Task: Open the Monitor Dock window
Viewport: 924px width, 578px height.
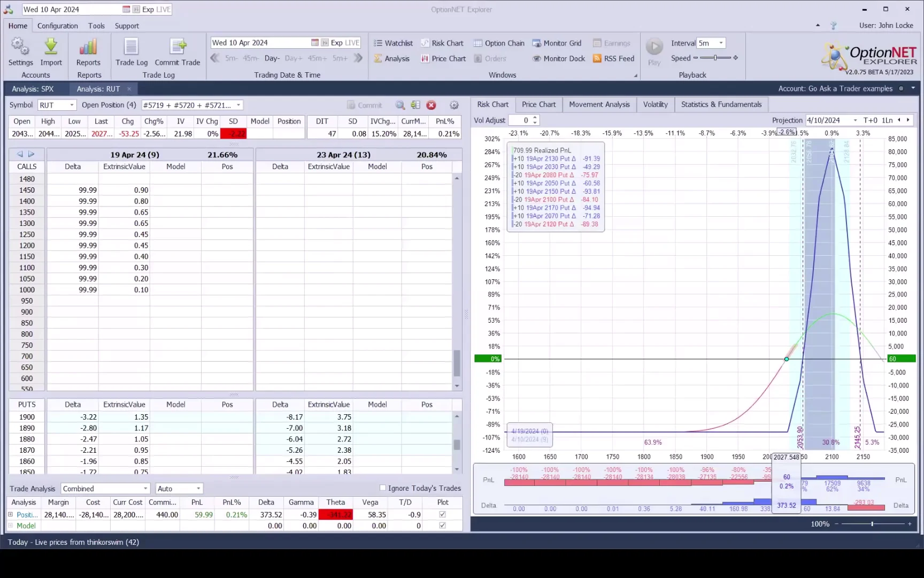Action: (559, 59)
